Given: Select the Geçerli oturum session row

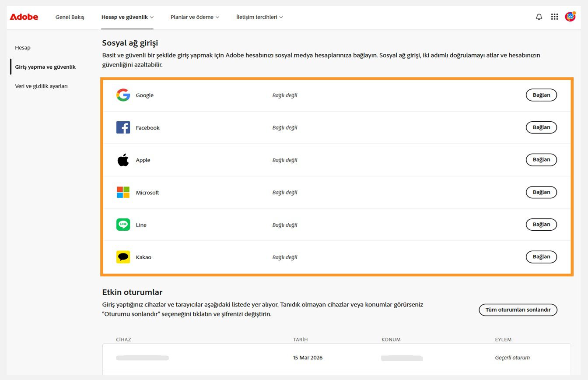Looking at the screenshot, I should [x=512, y=358].
